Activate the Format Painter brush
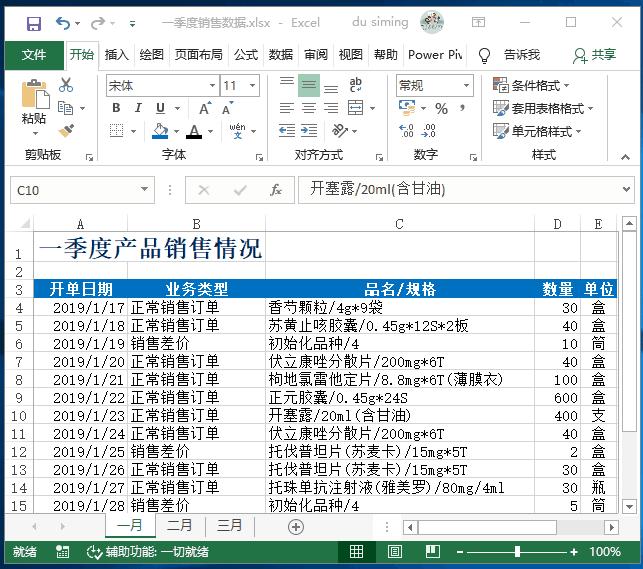 pos(66,131)
